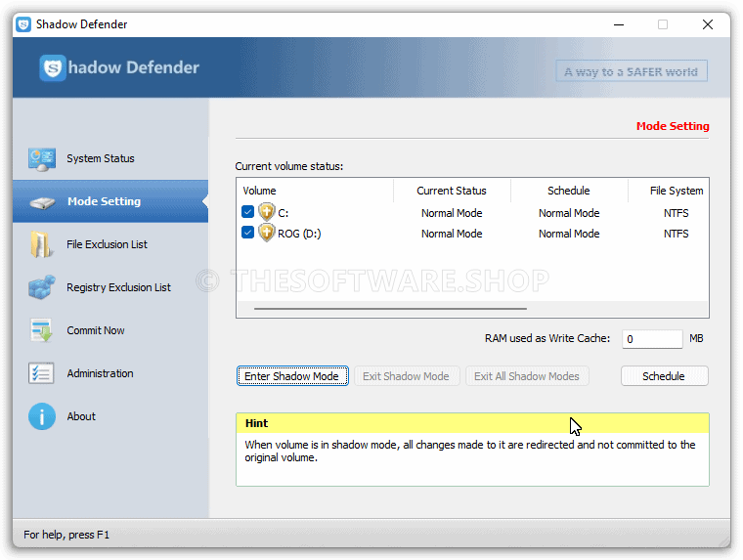Click Normal Mode current status for ROG (D:)
Screen dimensions: 743x560
click(x=452, y=234)
